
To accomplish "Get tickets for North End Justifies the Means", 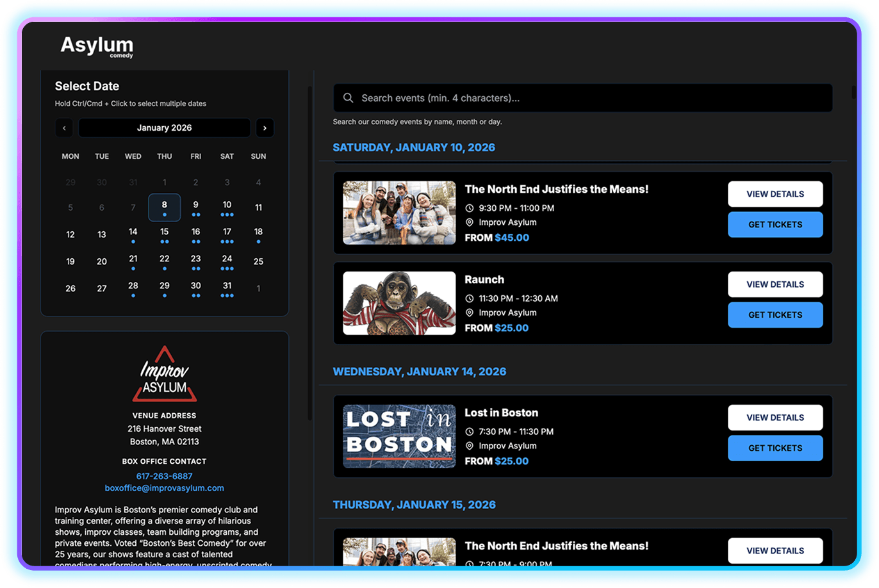I will pyautogui.click(x=775, y=225).
